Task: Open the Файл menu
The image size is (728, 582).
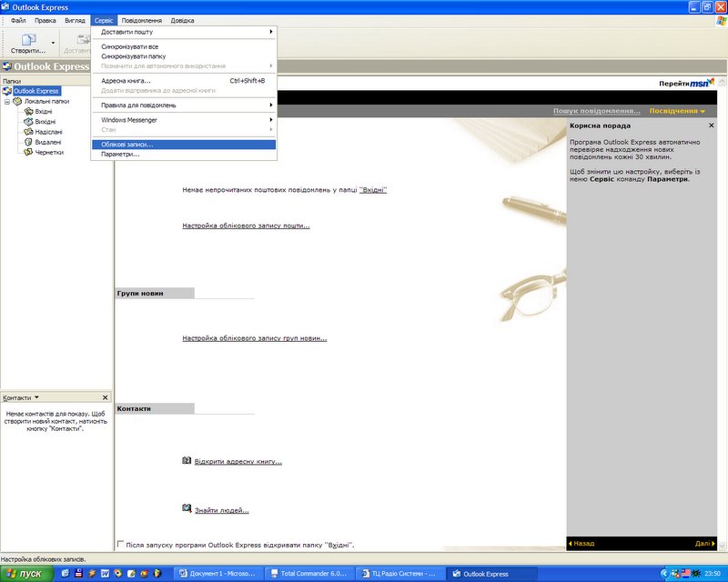Action: [18, 20]
